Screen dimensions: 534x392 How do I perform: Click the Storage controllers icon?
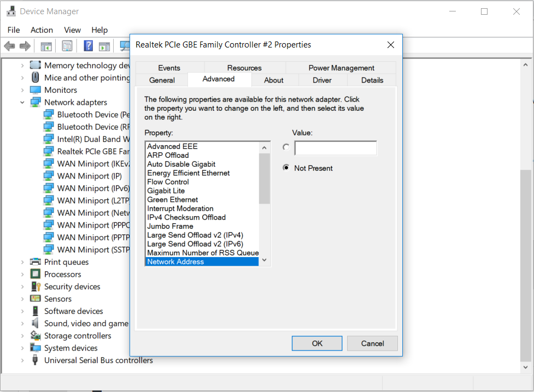click(x=36, y=335)
